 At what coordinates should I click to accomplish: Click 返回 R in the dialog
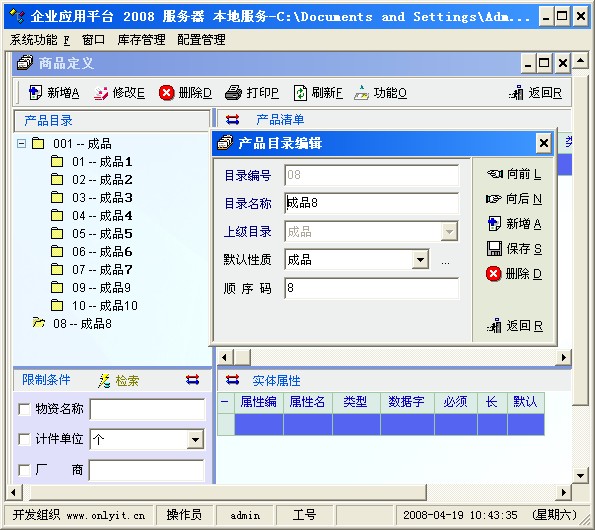coord(515,326)
